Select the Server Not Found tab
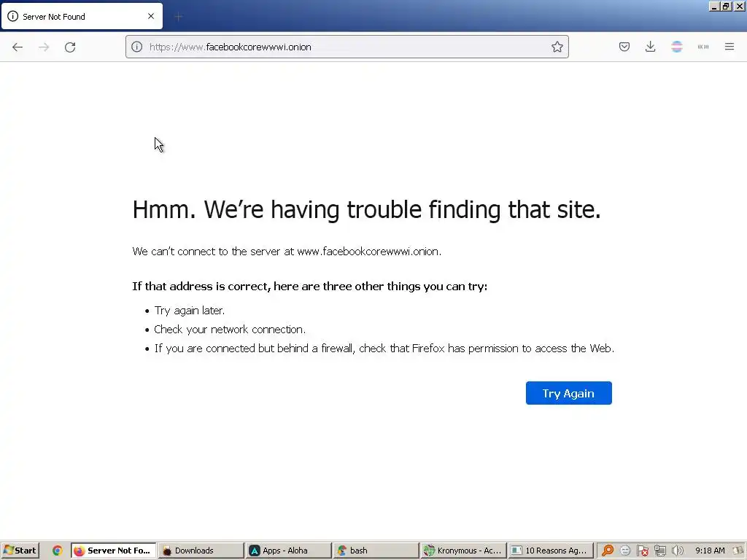The image size is (747, 560). tap(82, 16)
